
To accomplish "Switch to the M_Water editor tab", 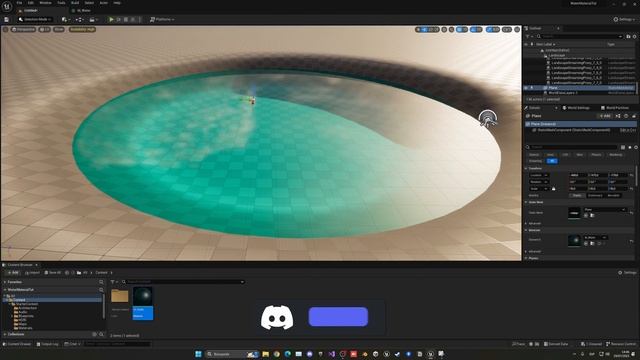I will pyautogui.click(x=84, y=11).
